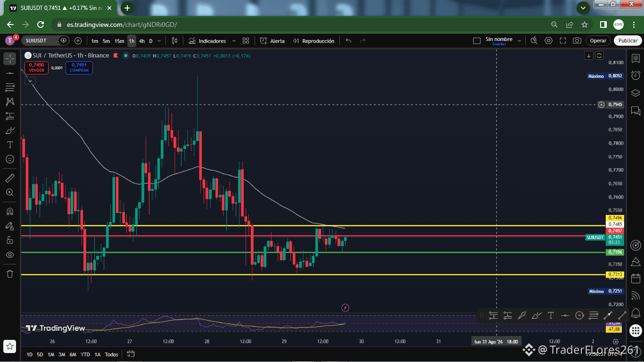Open the notifications bell panel
This screenshot has width=644, height=362.
coord(636,313)
